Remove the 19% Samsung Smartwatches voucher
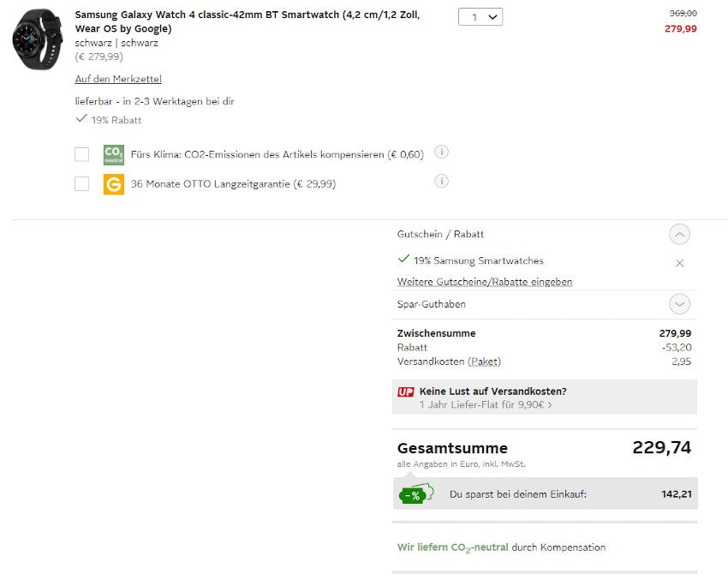This screenshot has height=580, width=728. point(680,263)
